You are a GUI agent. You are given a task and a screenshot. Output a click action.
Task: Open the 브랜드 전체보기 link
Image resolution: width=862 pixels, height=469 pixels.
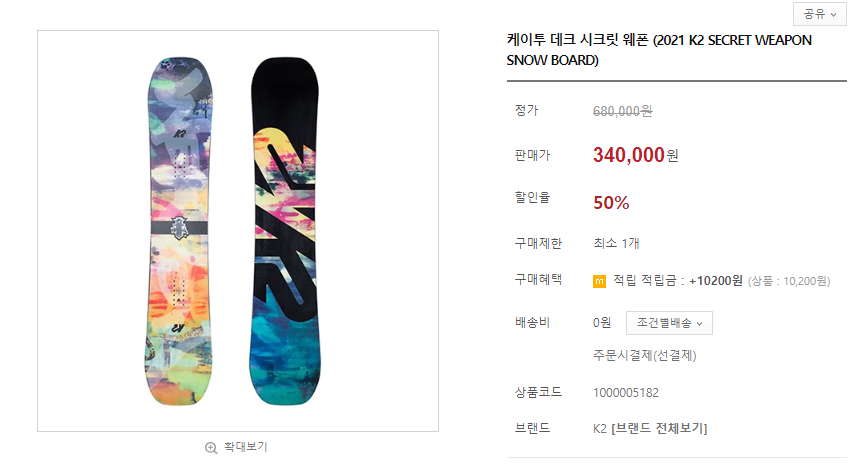tap(659, 428)
